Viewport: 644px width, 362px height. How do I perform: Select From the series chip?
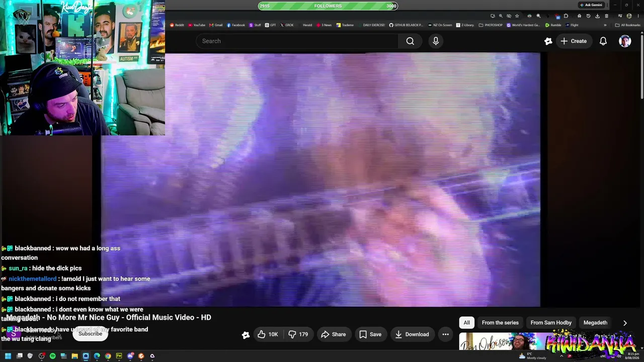point(500,323)
